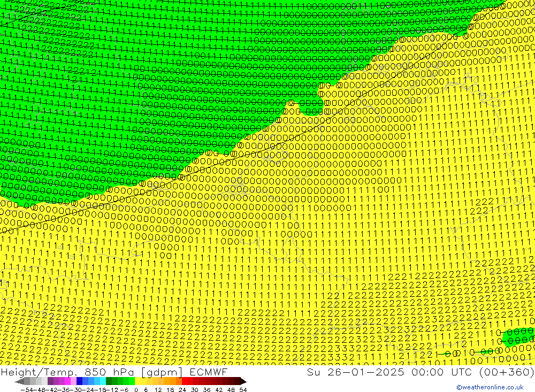
Task: Click the 'Su 26-01-2025 00:00 UTC (00+360)' timestamp
Action: [x=421, y=372]
